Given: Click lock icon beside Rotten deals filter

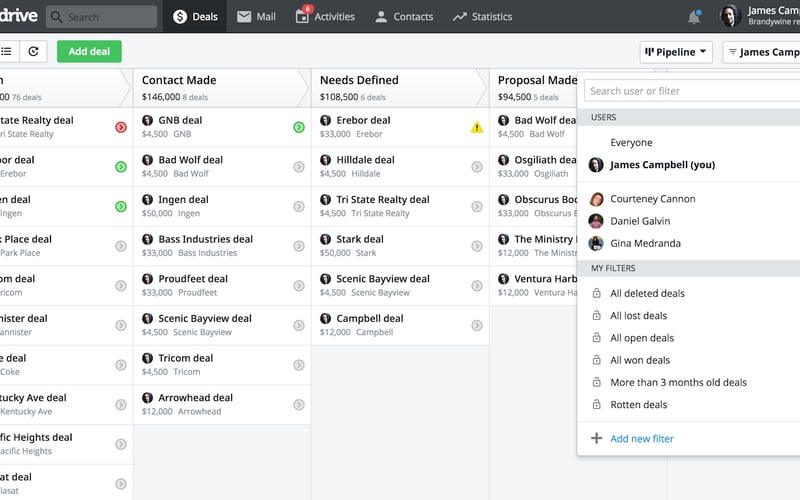Looking at the screenshot, I should pyautogui.click(x=596, y=405).
